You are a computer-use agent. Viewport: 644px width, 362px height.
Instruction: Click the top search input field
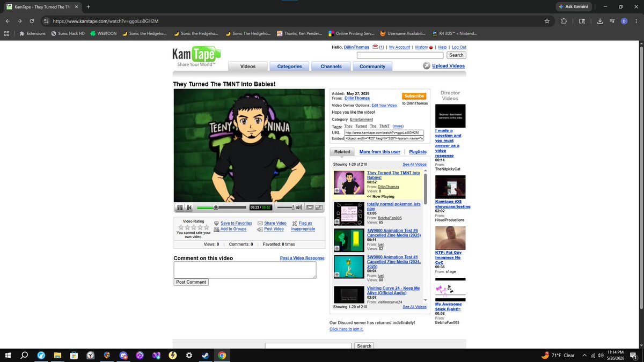[400, 55]
